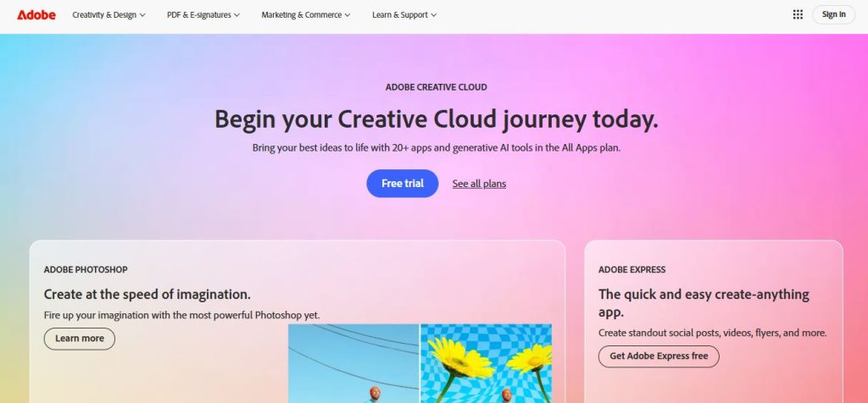Image resolution: width=868 pixels, height=403 pixels.
Task: Expand the Learn & Support chevron
Action: (x=433, y=15)
